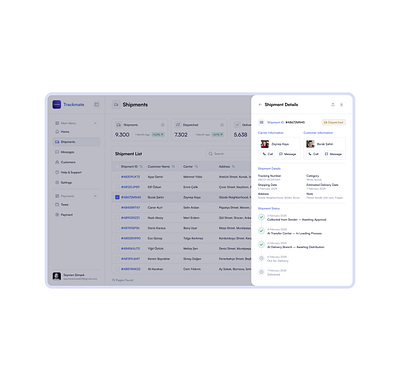This screenshot has height=381, width=400.
Task: Check the row checkbox for Elif Özkan
Action: point(117,187)
